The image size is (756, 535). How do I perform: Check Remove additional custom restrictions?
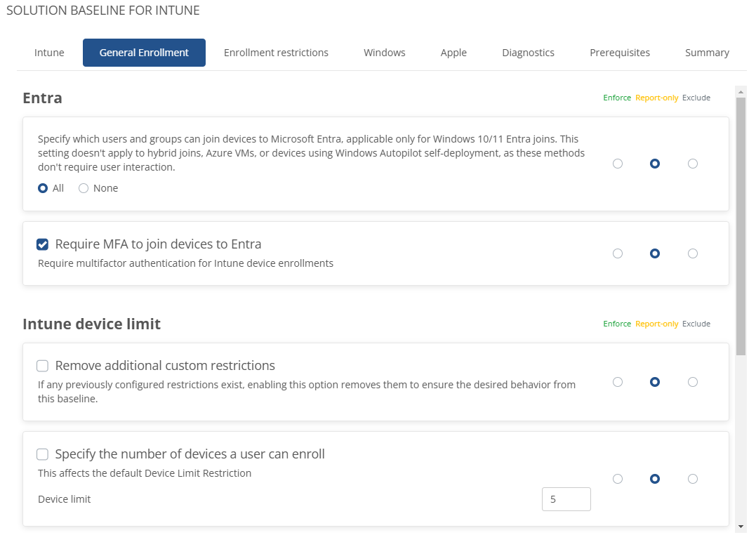(42, 366)
